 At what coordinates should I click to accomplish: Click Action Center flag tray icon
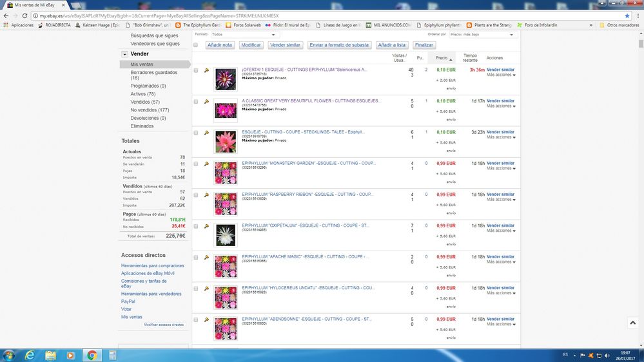click(582, 356)
